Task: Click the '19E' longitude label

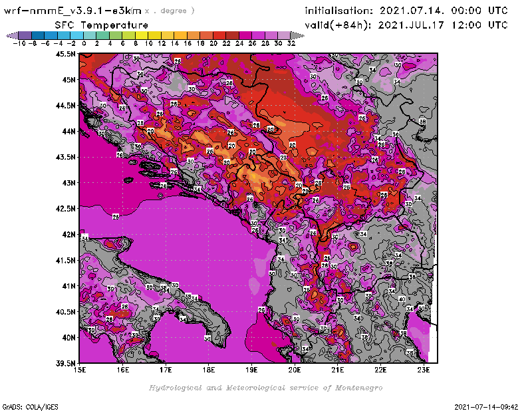Action: pos(252,370)
